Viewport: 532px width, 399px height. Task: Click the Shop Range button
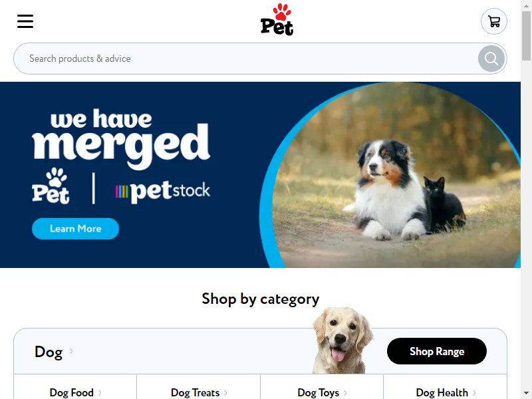coord(437,351)
